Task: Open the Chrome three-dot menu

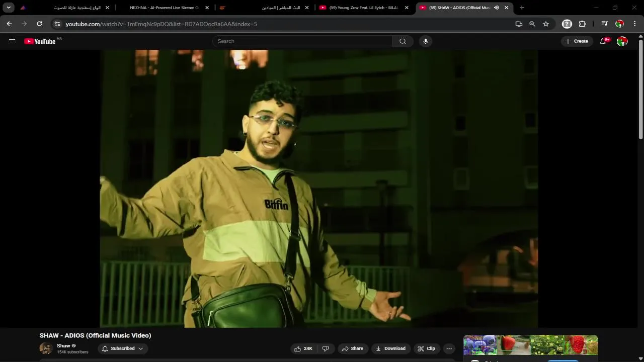Action: tap(635, 24)
